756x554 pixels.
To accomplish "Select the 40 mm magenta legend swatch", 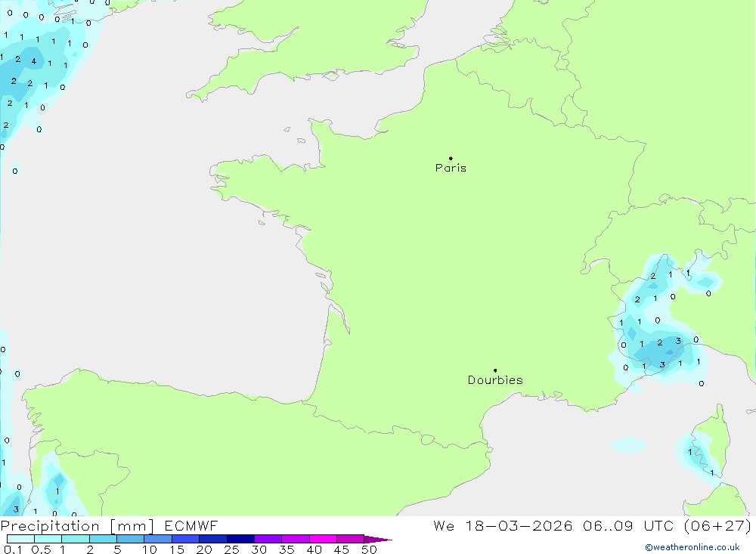I will click(323, 539).
